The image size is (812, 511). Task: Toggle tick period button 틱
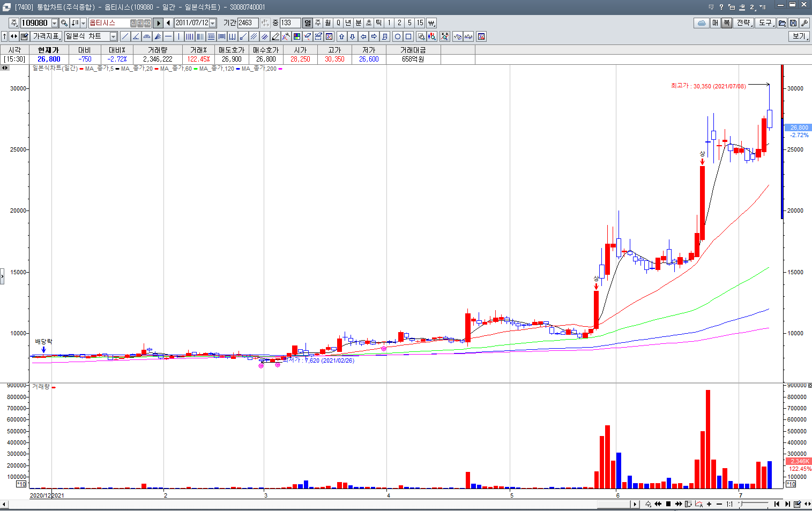pos(378,23)
